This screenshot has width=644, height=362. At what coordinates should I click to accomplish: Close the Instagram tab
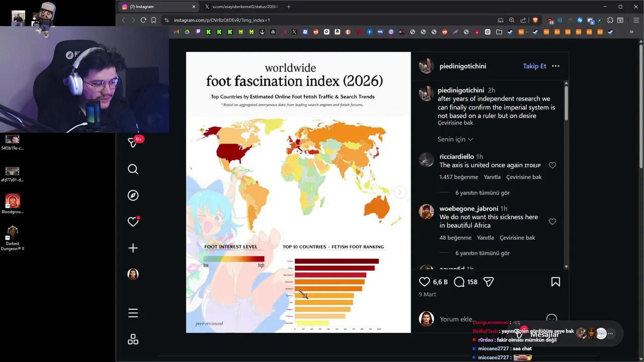click(x=194, y=7)
